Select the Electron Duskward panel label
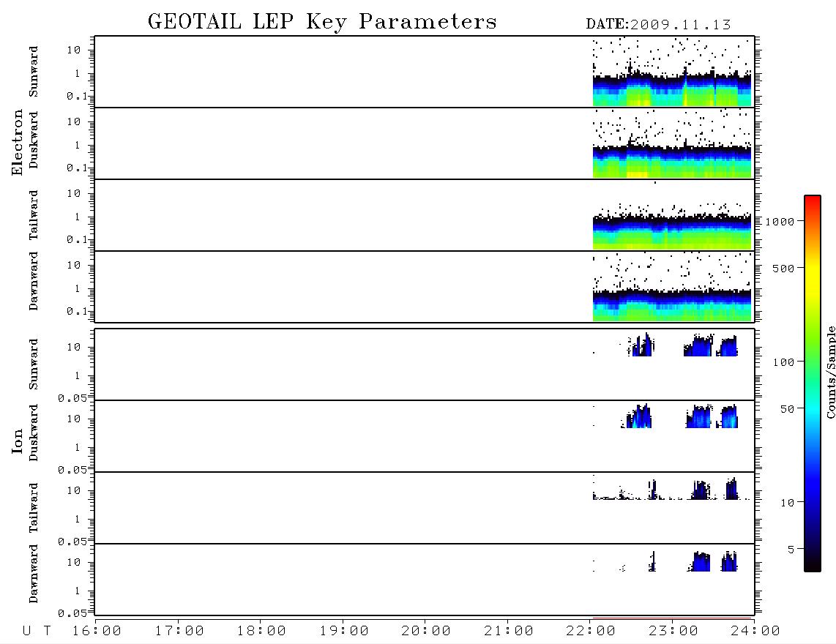This screenshot has width=836, height=644. [x=33, y=140]
